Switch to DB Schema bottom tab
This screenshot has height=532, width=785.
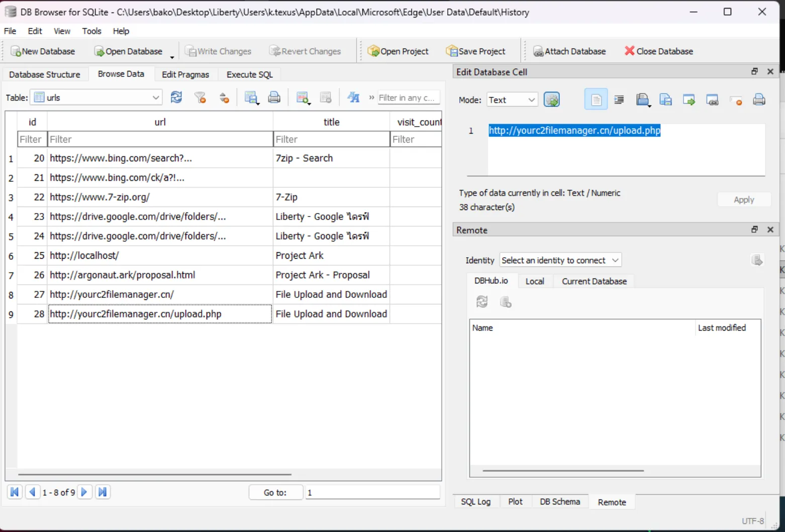point(560,501)
